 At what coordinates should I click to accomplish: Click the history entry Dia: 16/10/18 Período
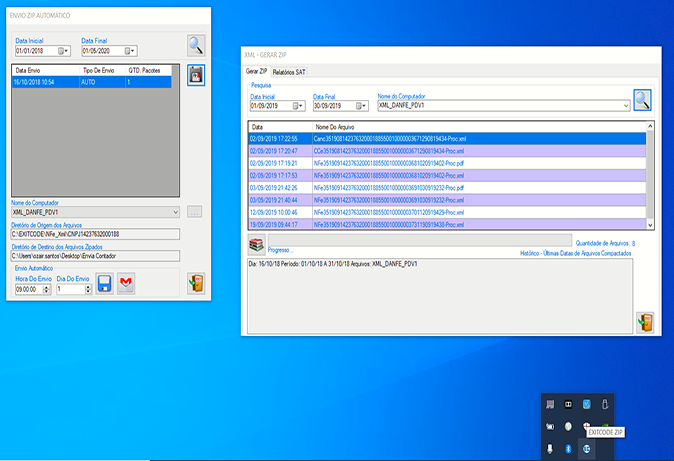point(333,264)
